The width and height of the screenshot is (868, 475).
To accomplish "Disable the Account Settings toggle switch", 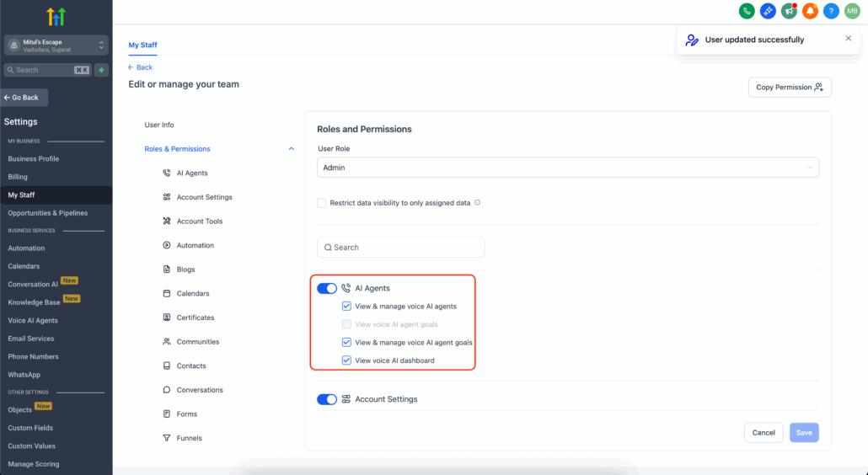I will click(x=326, y=399).
